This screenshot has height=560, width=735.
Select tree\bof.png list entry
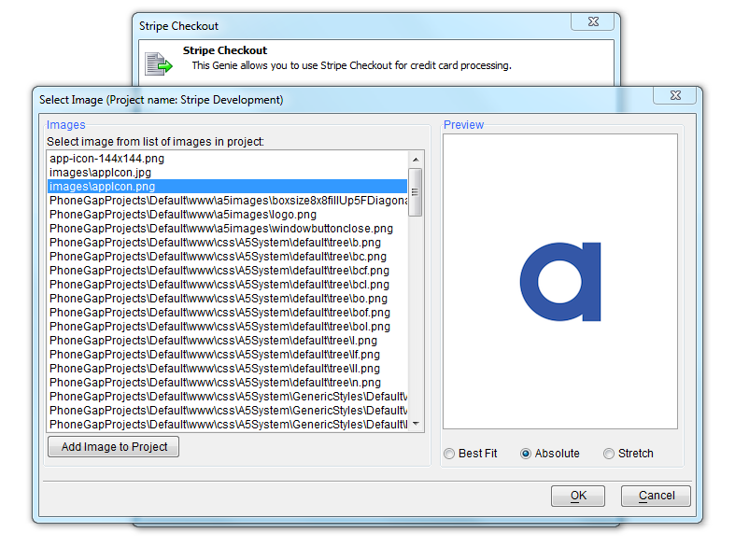[x=228, y=313]
